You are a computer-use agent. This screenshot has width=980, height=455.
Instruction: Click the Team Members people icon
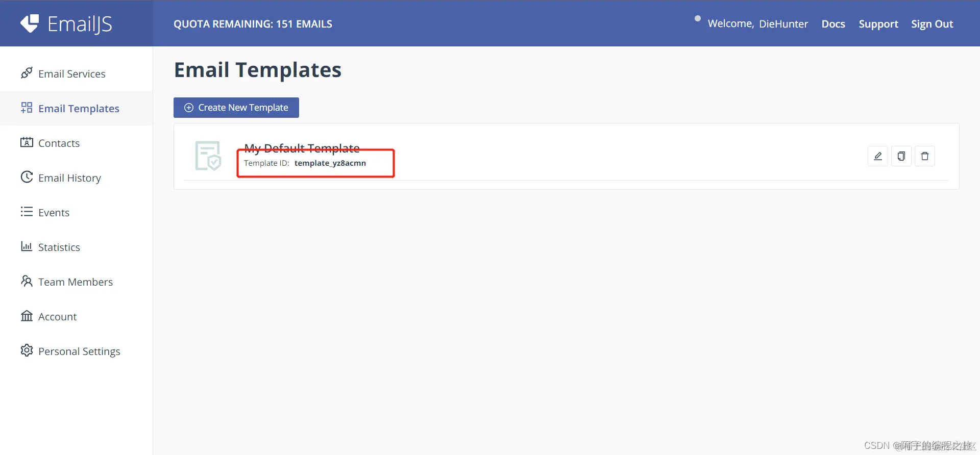point(27,281)
